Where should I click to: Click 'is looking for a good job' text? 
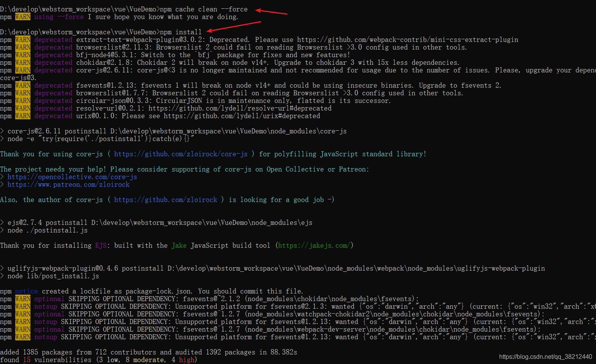[276, 200]
